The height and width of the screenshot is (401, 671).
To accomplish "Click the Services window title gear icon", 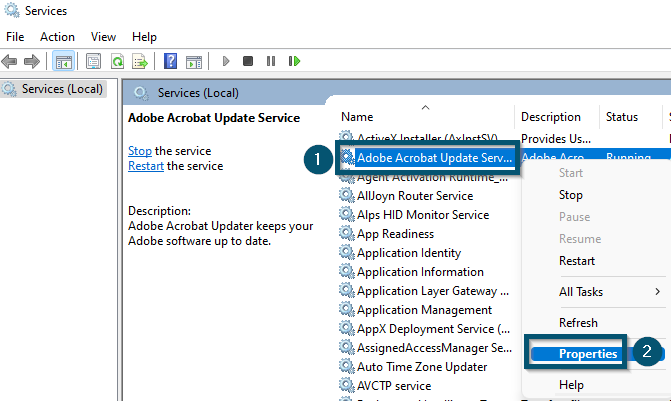I will (x=12, y=10).
